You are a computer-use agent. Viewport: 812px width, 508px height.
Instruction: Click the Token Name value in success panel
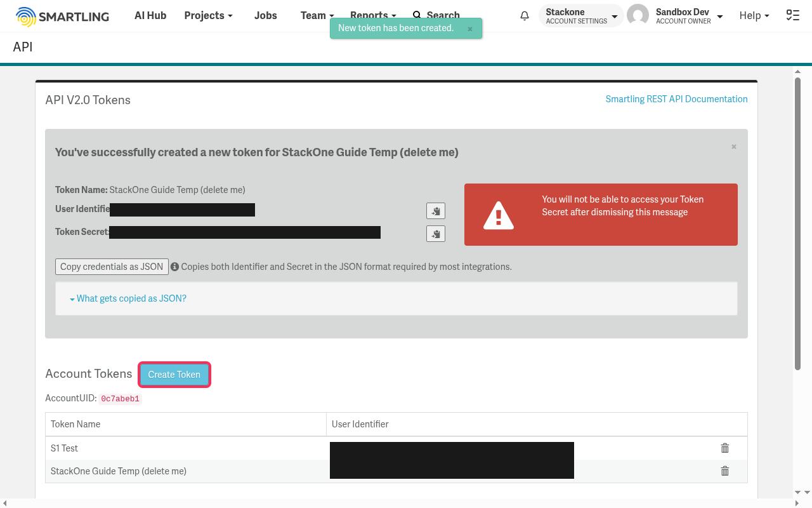[x=178, y=190]
